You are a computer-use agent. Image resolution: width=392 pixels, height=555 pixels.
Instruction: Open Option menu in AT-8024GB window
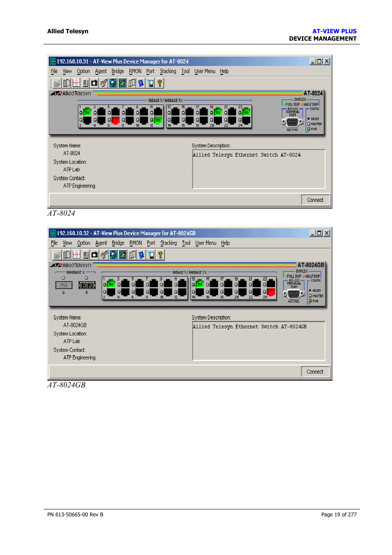click(83, 243)
